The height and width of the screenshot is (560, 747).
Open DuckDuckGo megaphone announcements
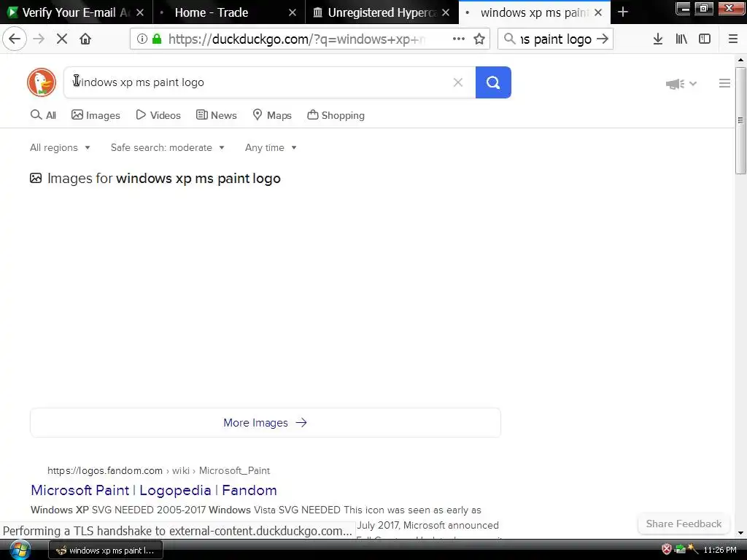click(x=681, y=84)
